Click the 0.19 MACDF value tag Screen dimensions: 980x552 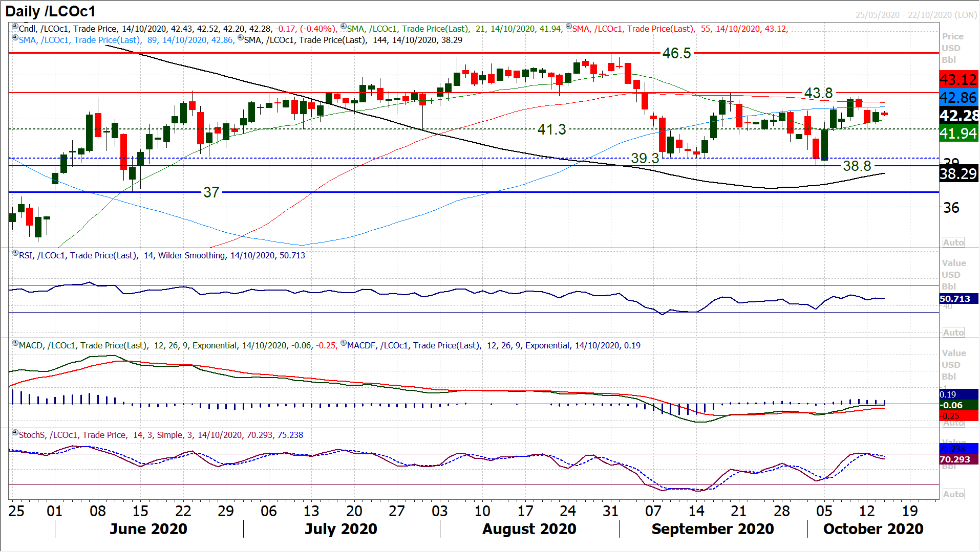pyautogui.click(x=958, y=394)
